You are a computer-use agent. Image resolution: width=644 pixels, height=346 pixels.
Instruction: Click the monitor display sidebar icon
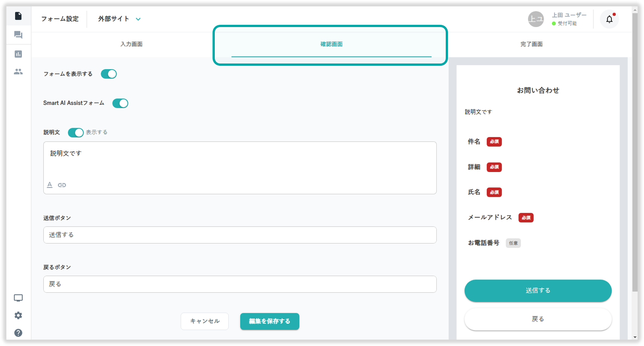coord(18,298)
